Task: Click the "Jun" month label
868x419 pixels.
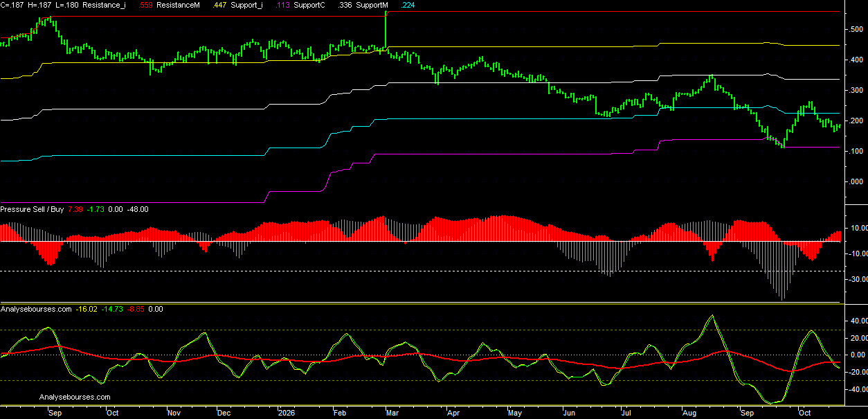Action: tap(570, 412)
